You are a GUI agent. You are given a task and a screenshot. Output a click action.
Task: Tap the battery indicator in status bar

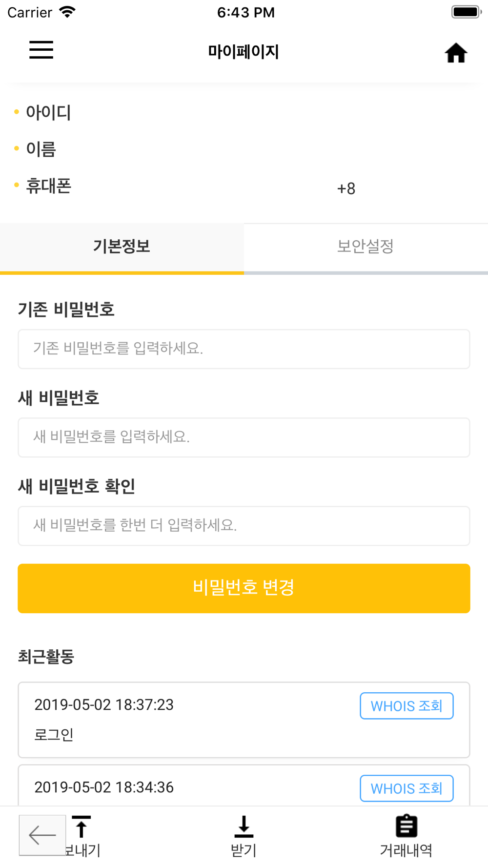click(x=466, y=12)
